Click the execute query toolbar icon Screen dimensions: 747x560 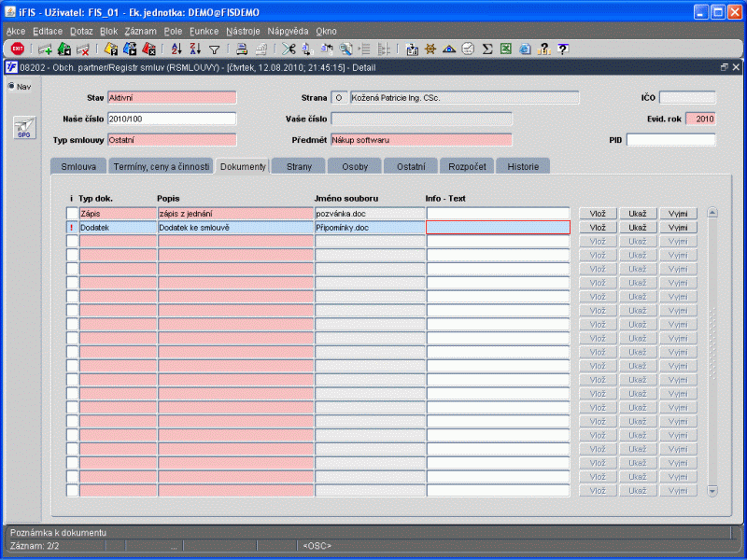[x=130, y=49]
